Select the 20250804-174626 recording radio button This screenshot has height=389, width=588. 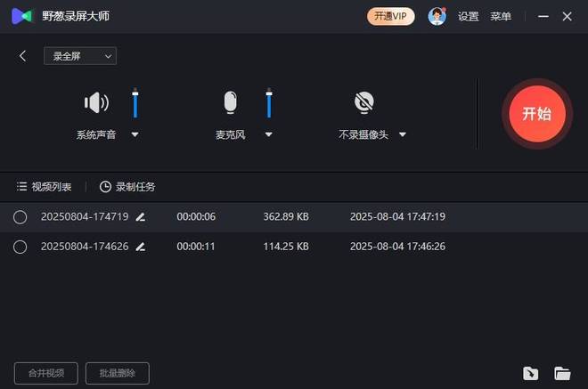[x=20, y=247]
